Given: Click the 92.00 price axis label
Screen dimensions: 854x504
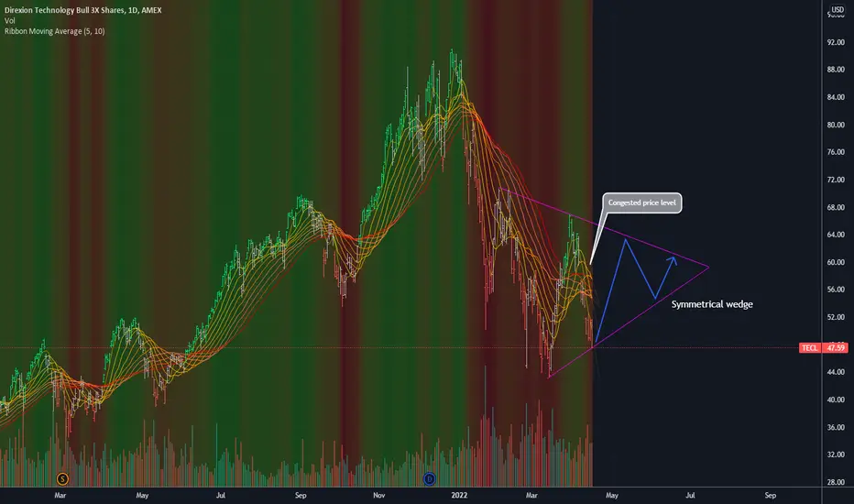Looking at the screenshot, I should coord(836,42).
